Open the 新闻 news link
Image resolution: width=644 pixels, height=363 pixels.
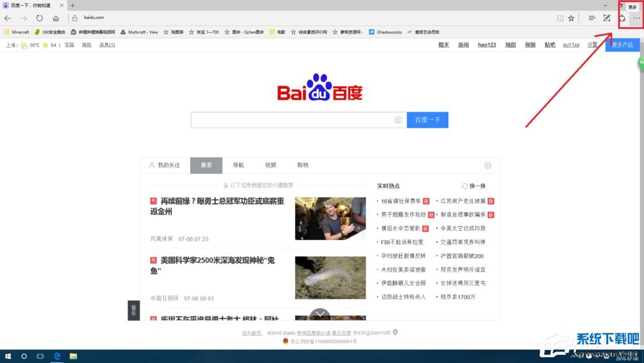[x=463, y=44]
